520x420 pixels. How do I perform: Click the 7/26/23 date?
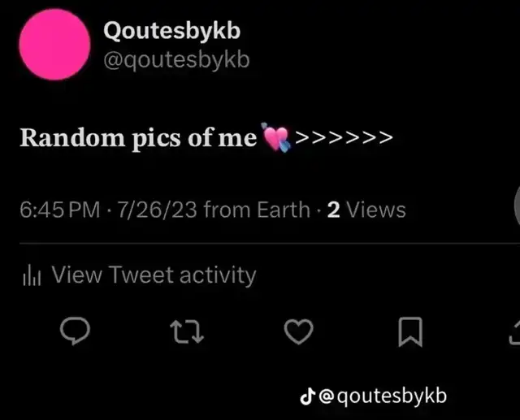(157, 210)
